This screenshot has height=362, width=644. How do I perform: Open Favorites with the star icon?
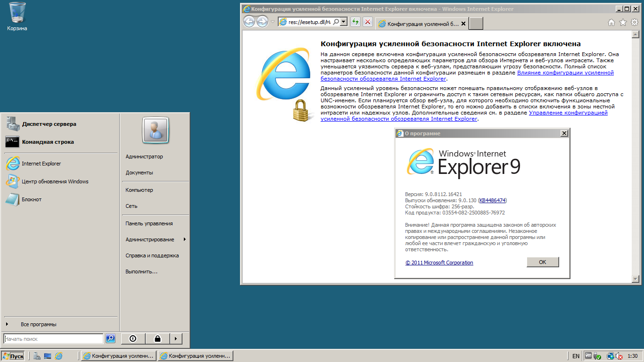623,22
